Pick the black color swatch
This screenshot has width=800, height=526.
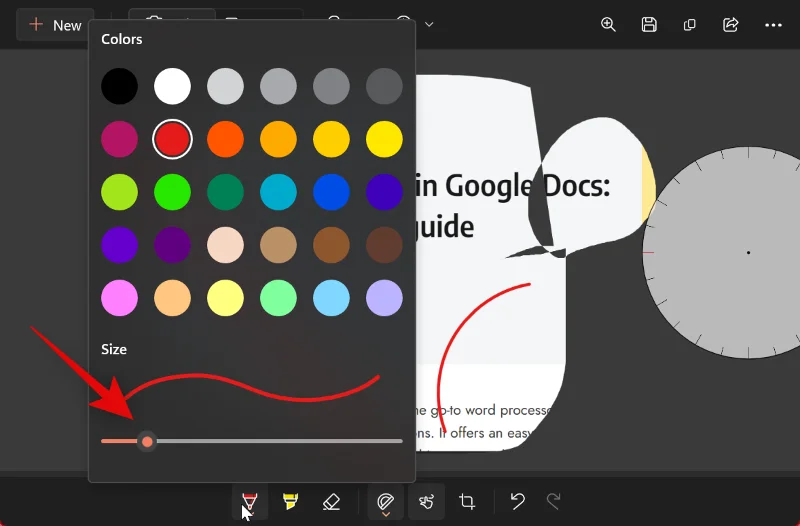pyautogui.click(x=120, y=87)
